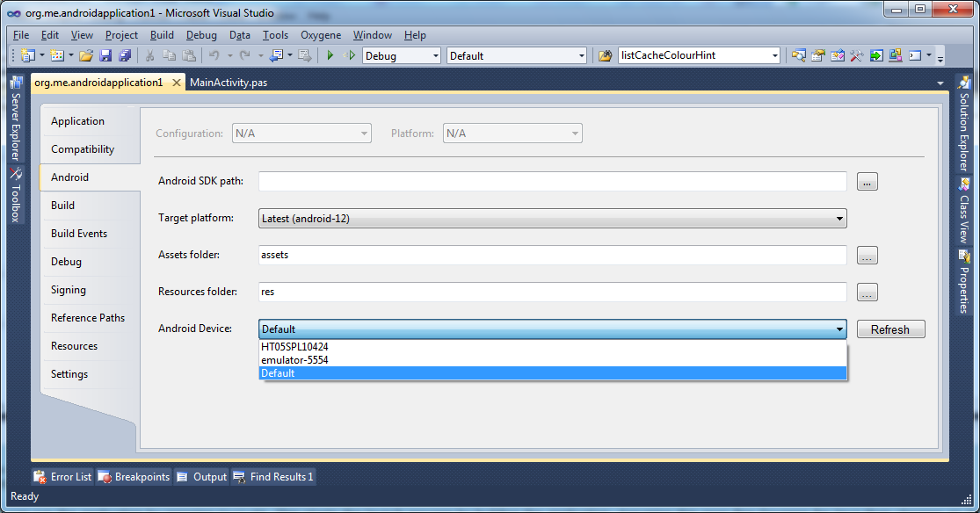Viewport: 980px width, 513px height.
Task: Click the Undo arrow icon
Action: click(x=214, y=55)
